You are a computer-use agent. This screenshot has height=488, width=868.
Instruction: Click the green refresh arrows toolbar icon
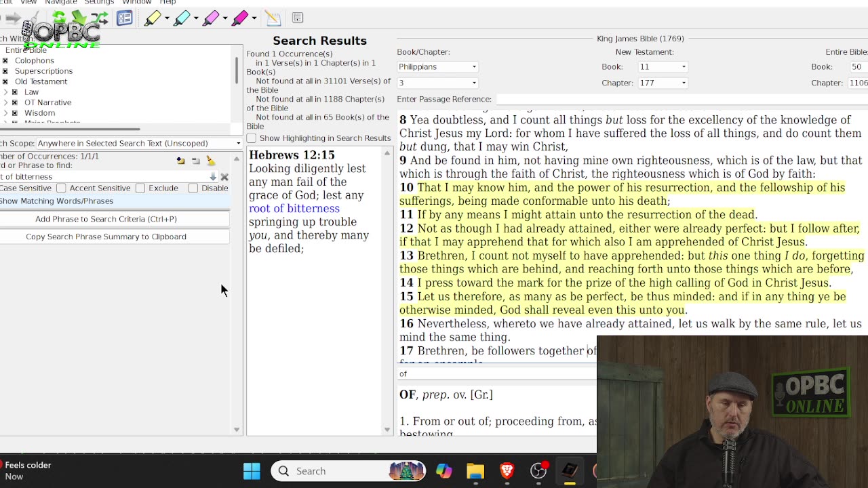tap(59, 18)
